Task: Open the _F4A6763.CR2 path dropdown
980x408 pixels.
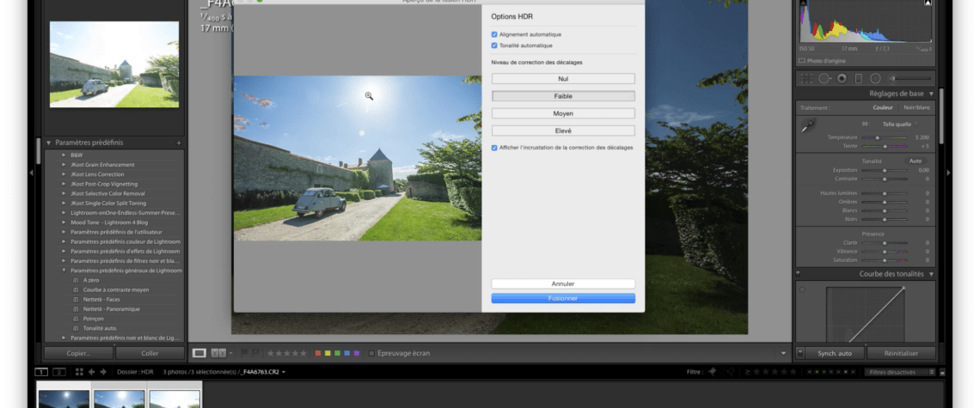Action: [284, 372]
